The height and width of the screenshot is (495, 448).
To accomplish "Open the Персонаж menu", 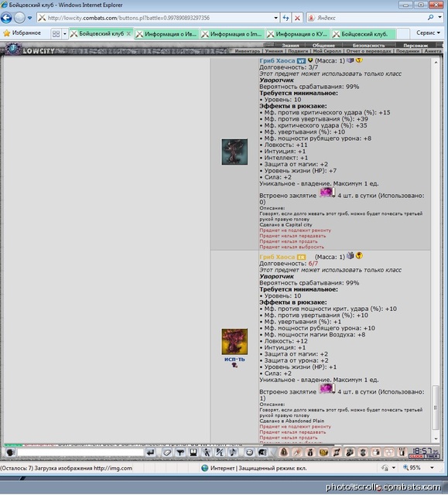I will [416, 46].
